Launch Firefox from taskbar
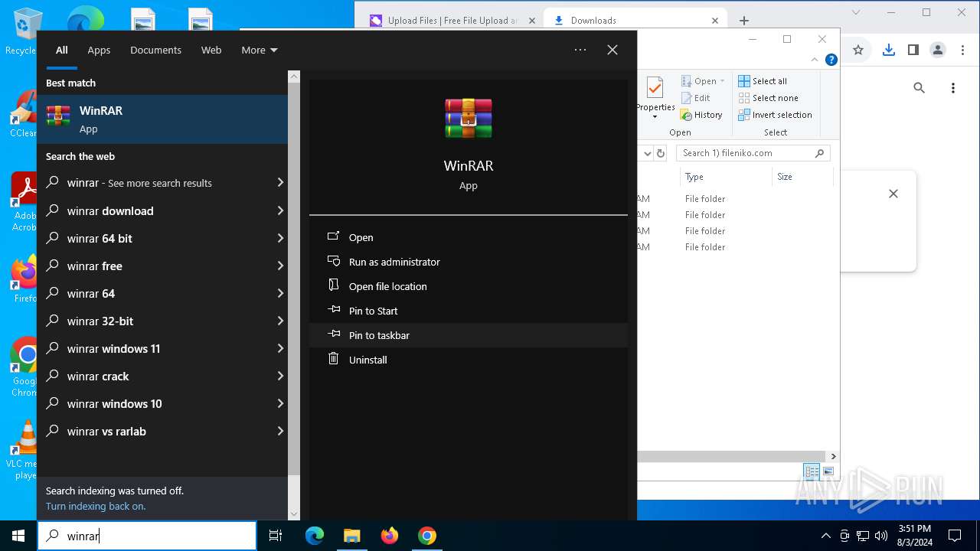Viewport: 980px width, 551px height. click(390, 536)
